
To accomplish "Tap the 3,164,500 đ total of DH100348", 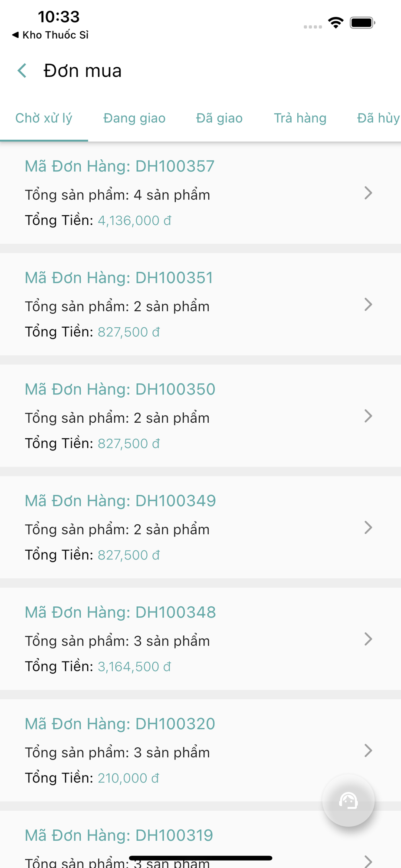I will (134, 667).
